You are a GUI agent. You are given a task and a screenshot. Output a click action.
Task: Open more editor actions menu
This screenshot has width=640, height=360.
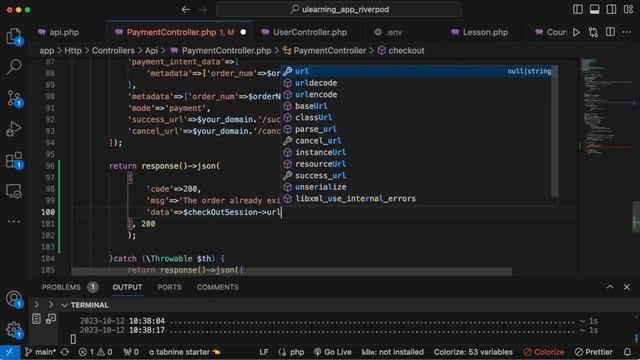627,32
